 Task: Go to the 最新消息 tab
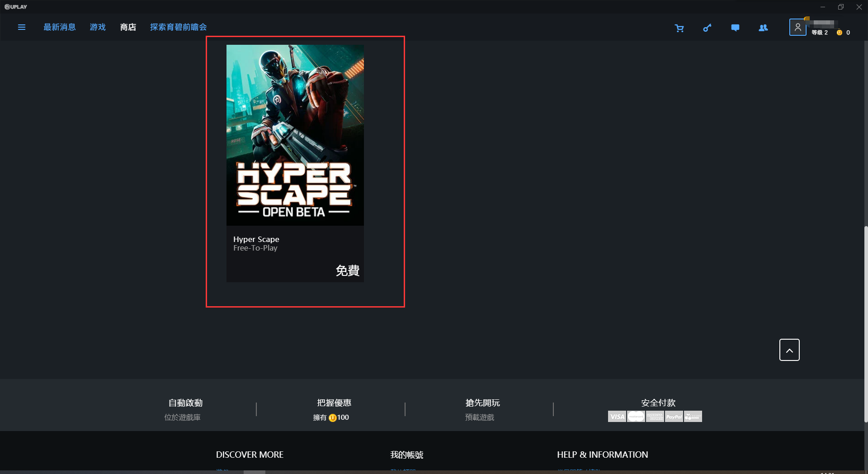tap(59, 27)
